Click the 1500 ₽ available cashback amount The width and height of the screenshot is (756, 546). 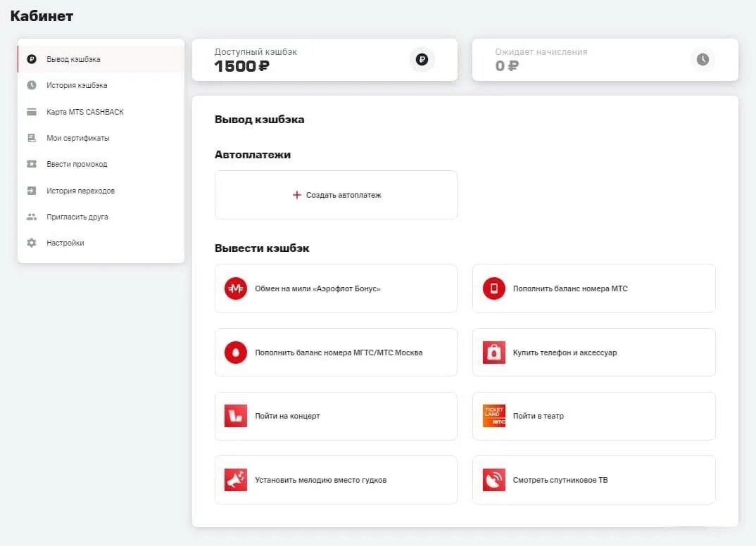[x=241, y=66]
